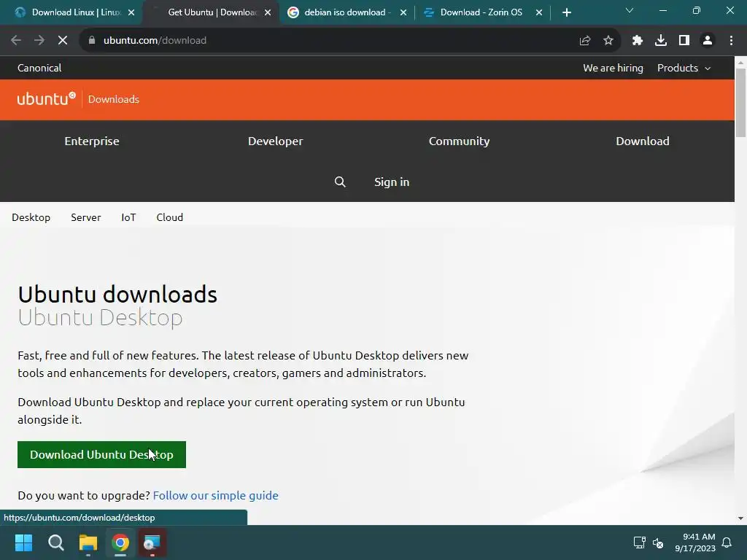The width and height of the screenshot is (747, 560).
Task: Open the Community navigation menu
Action: point(460,141)
